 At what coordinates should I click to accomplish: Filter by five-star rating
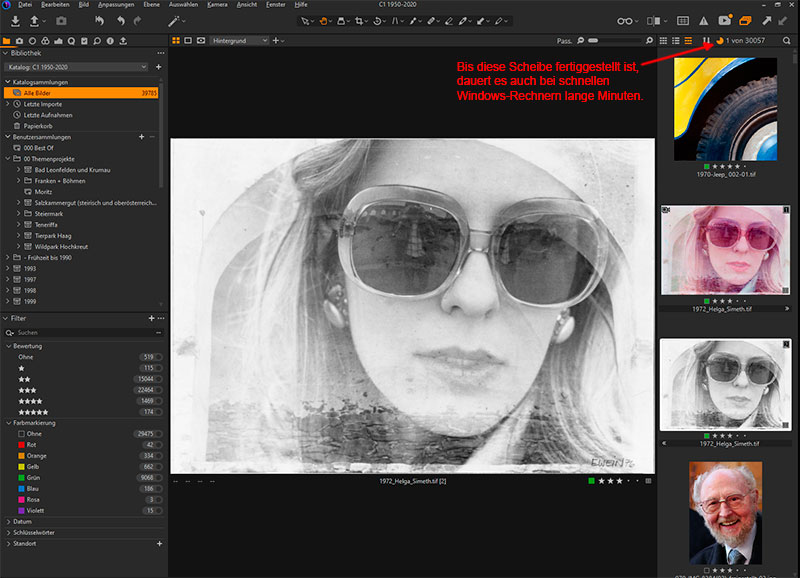[x=34, y=412]
